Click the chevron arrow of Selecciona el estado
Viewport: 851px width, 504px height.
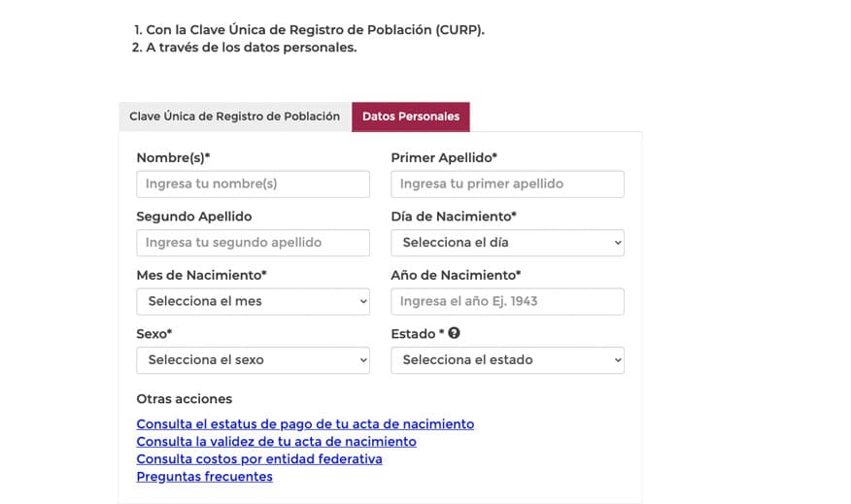pyautogui.click(x=618, y=359)
